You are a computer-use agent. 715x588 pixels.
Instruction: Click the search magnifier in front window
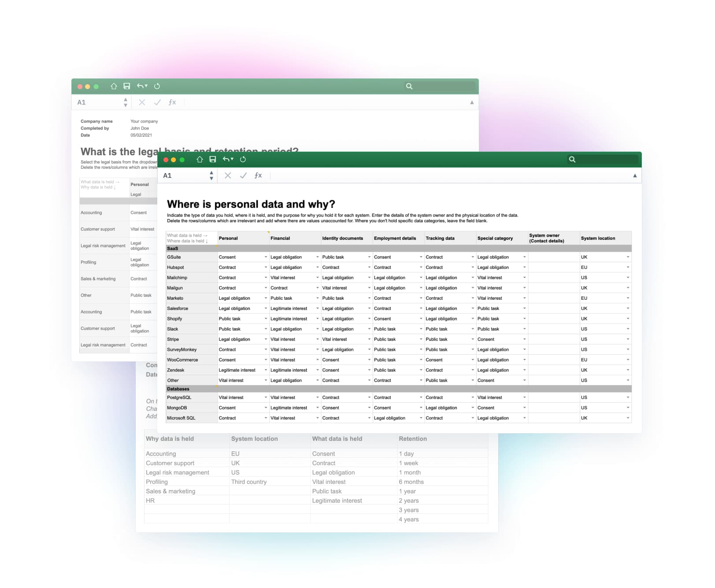(572, 160)
